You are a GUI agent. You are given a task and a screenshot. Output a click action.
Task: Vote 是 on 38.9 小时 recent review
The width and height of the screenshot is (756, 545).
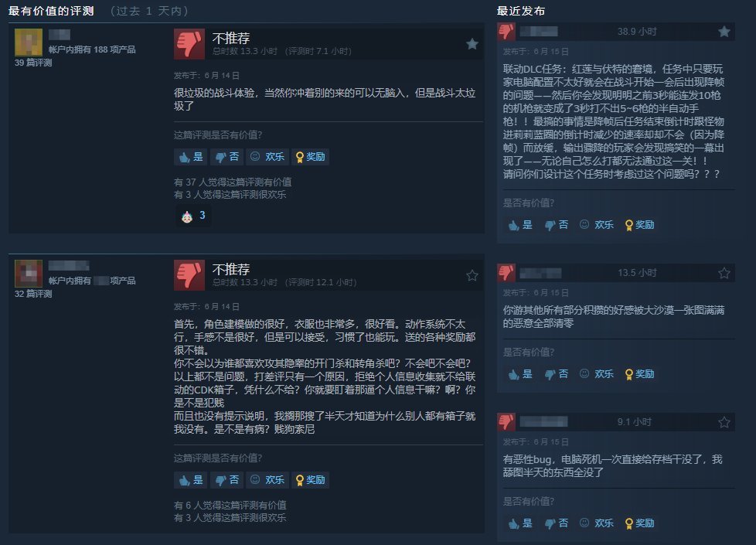point(520,225)
